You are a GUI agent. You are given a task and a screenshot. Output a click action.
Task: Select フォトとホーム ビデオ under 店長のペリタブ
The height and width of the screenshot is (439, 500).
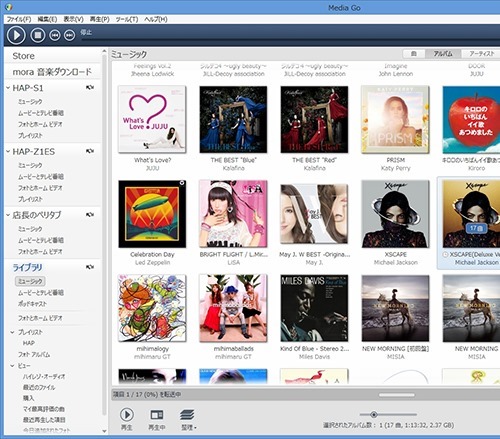(x=40, y=252)
